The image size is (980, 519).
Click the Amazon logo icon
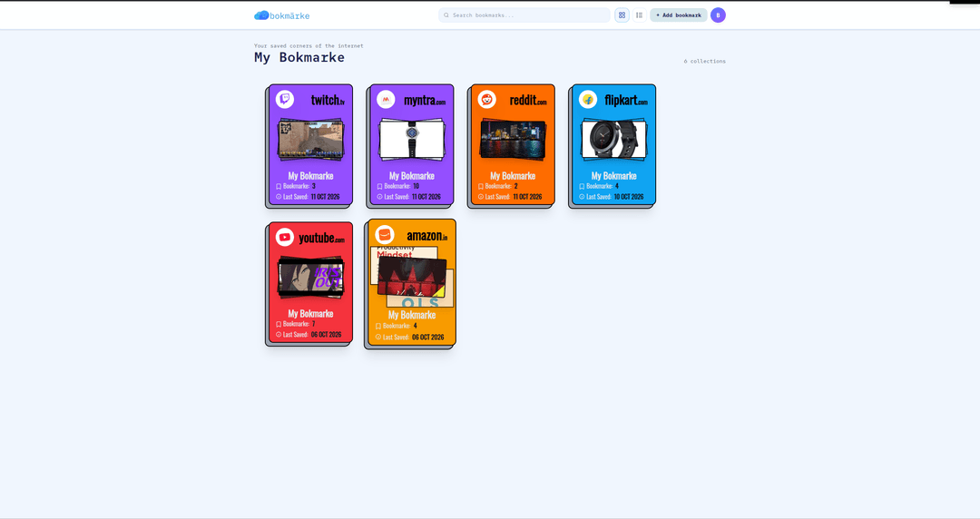point(385,234)
